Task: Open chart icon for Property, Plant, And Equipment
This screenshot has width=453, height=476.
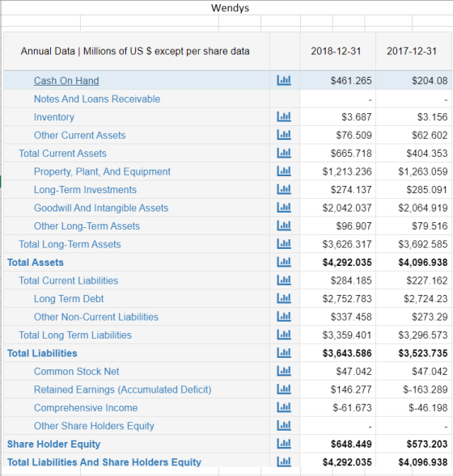Action: point(284,171)
